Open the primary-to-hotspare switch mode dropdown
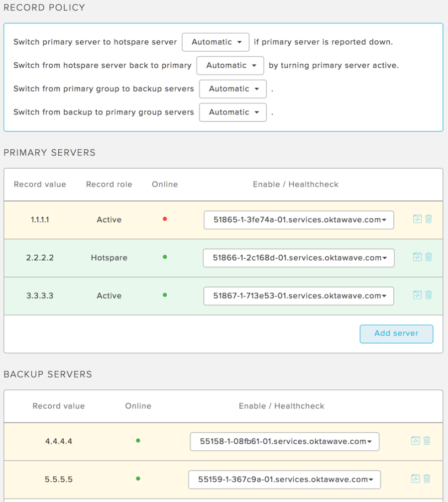Screen dimensions: 448x502 click(216, 42)
